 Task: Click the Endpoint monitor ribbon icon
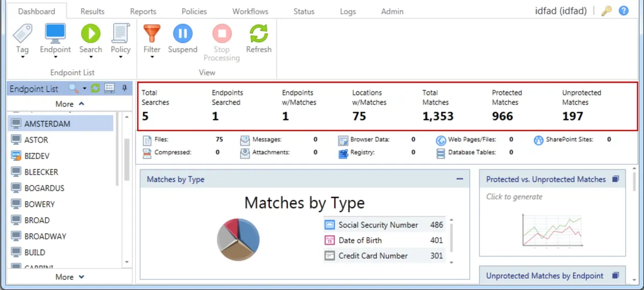[55, 33]
